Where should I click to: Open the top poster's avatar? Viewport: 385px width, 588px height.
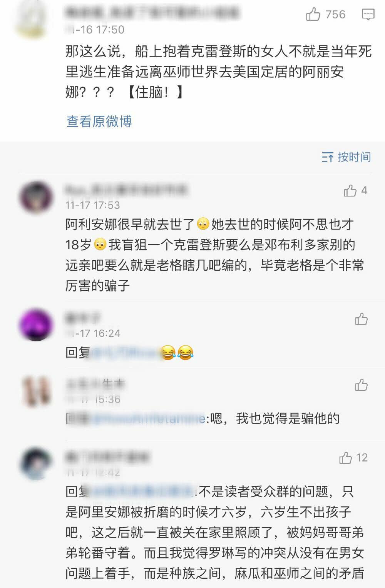32,19
